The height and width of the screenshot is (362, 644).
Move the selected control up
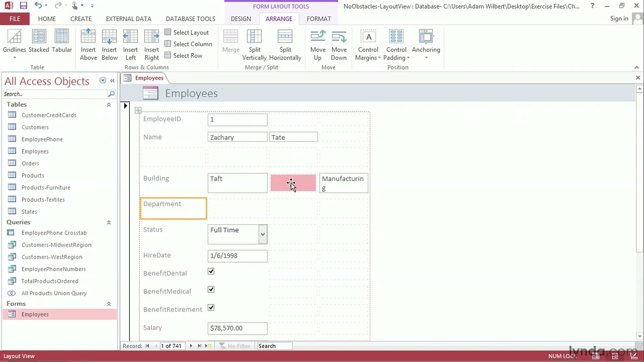click(317, 45)
